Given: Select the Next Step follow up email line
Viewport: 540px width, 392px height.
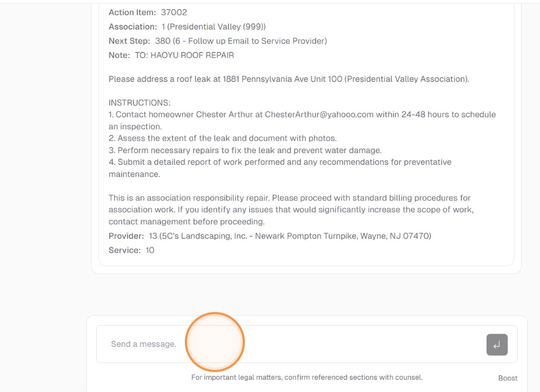Looking at the screenshot, I should (218, 41).
